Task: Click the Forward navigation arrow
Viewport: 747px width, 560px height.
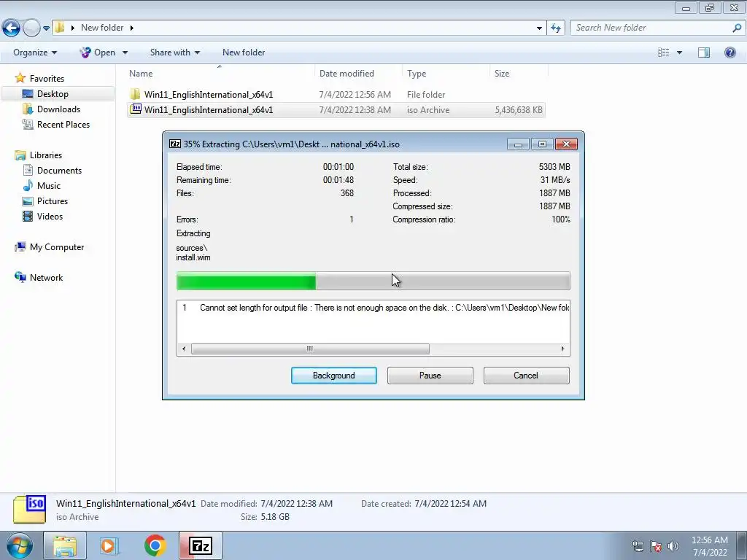Action: coord(31,28)
